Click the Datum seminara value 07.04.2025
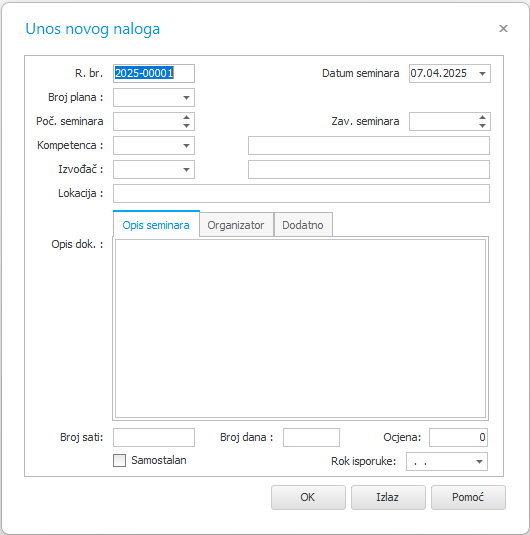The width and height of the screenshot is (530, 535). click(439, 73)
